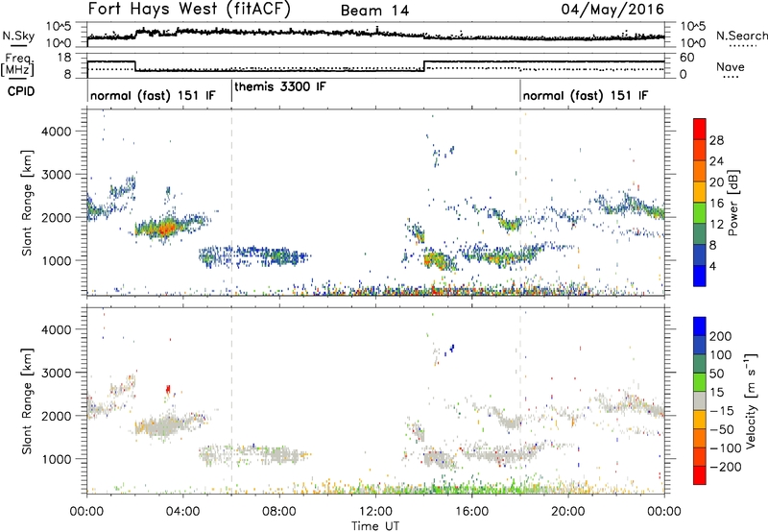Click the orange high-power echo near 03:00 in power panel

click(165, 228)
